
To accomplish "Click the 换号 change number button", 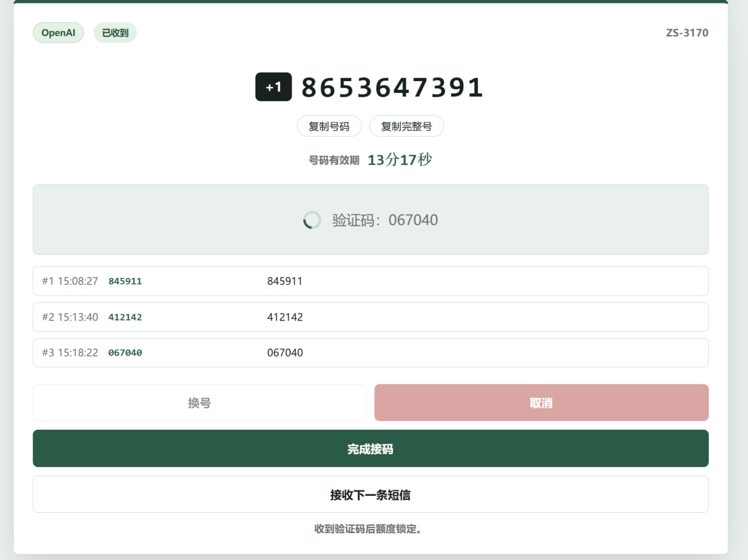I will (199, 403).
